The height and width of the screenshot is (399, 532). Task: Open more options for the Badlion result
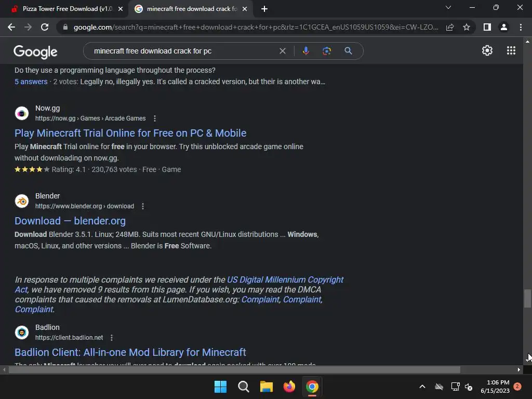pos(112,338)
